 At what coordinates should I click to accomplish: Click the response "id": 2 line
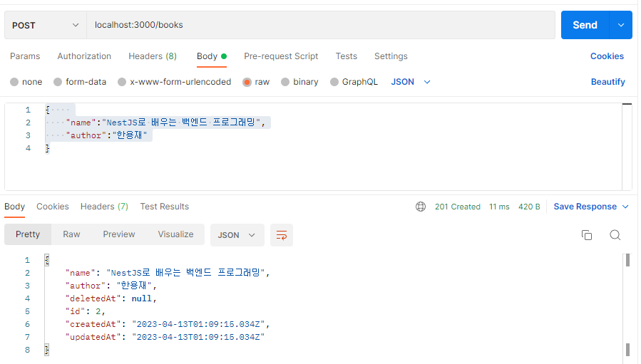(85, 311)
